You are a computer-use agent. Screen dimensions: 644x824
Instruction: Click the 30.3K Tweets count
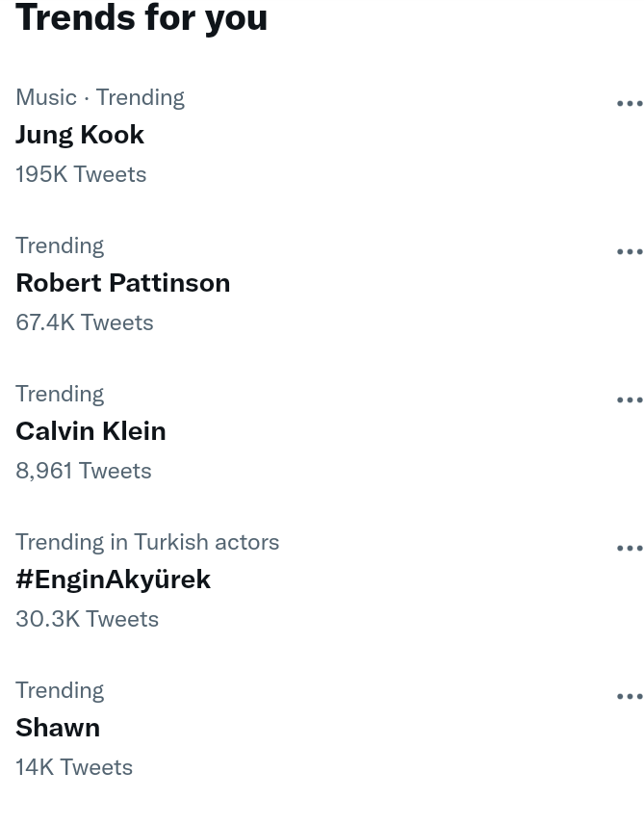click(88, 619)
